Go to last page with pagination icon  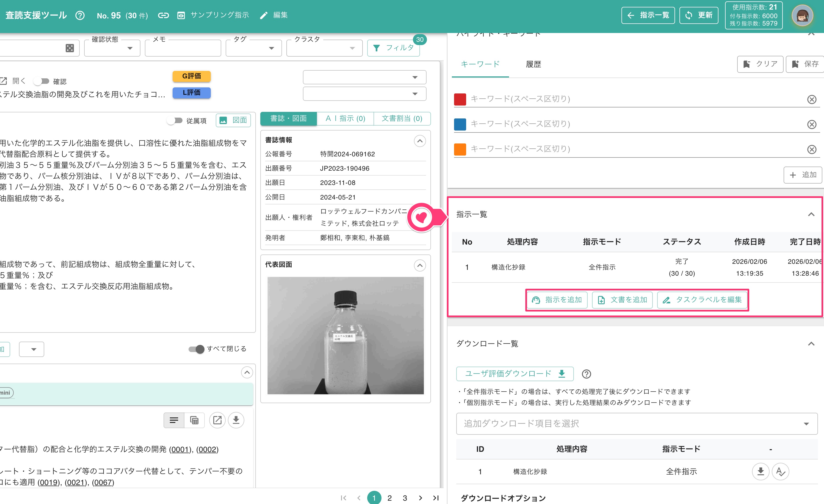coord(436,498)
